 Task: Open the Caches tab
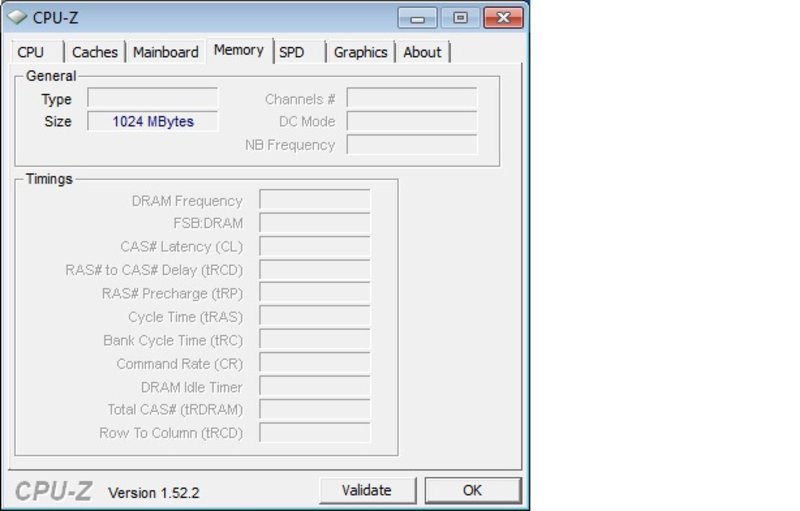95,52
